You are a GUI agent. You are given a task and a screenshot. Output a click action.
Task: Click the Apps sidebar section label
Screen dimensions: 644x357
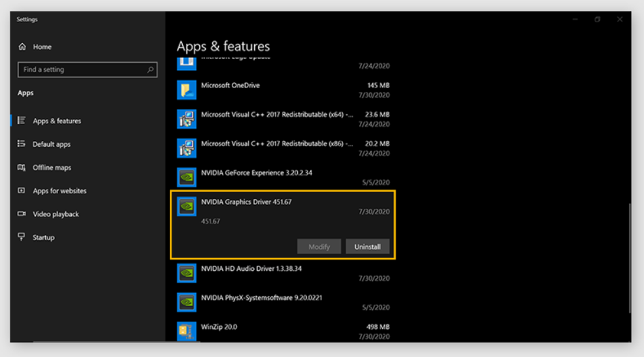tap(25, 93)
